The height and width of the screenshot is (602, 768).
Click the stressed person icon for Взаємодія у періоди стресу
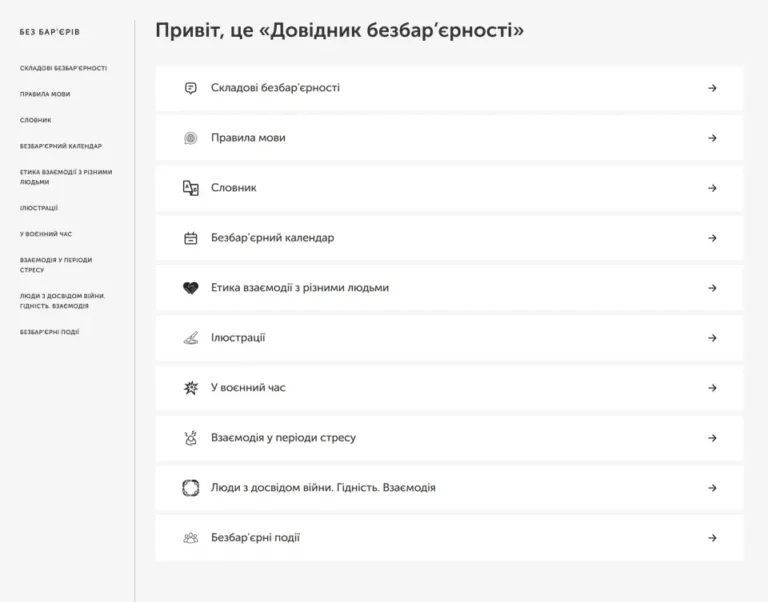191,438
